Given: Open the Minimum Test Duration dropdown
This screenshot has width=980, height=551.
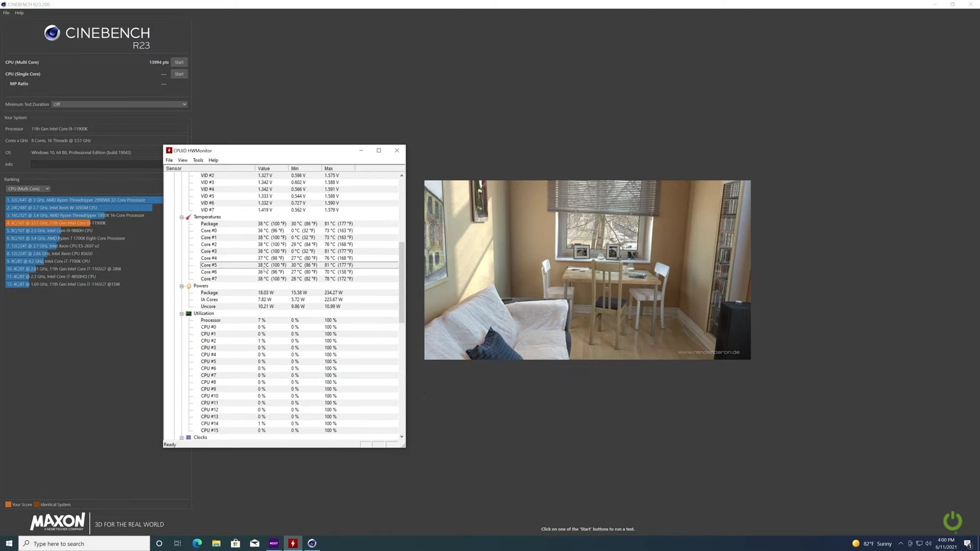Looking at the screenshot, I should click(x=119, y=104).
